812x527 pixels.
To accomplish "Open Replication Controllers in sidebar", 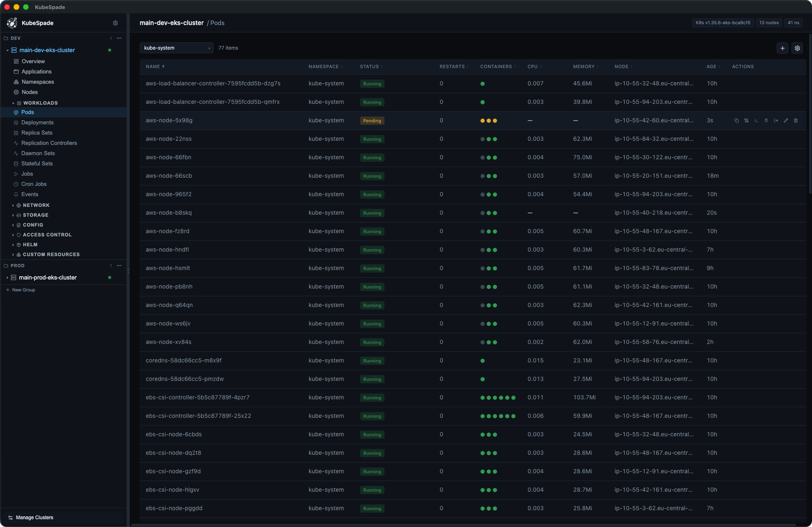I will pos(49,143).
